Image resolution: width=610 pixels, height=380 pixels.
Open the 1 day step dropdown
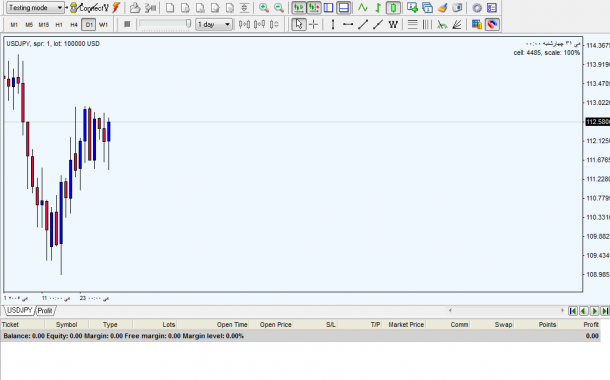(x=214, y=25)
